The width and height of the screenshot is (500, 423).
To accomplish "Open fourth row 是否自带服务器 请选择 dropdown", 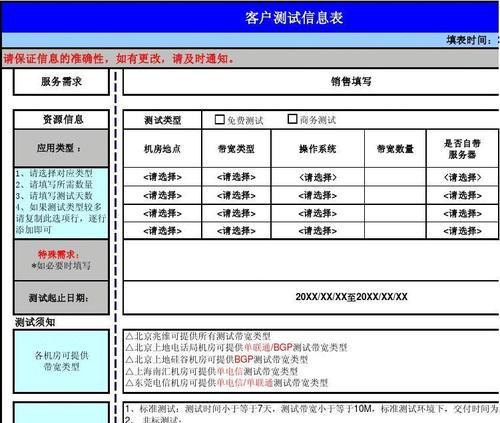I will [x=462, y=231].
